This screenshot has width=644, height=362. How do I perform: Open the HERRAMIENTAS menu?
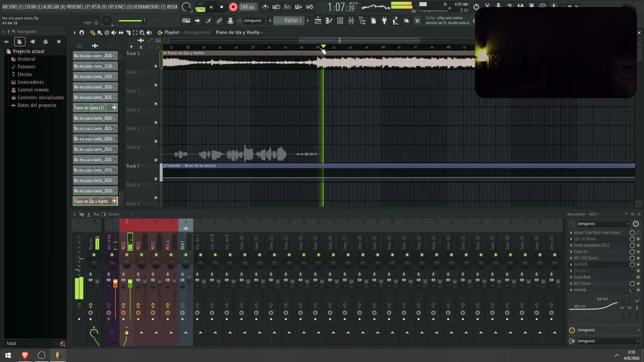tap(149, 7)
